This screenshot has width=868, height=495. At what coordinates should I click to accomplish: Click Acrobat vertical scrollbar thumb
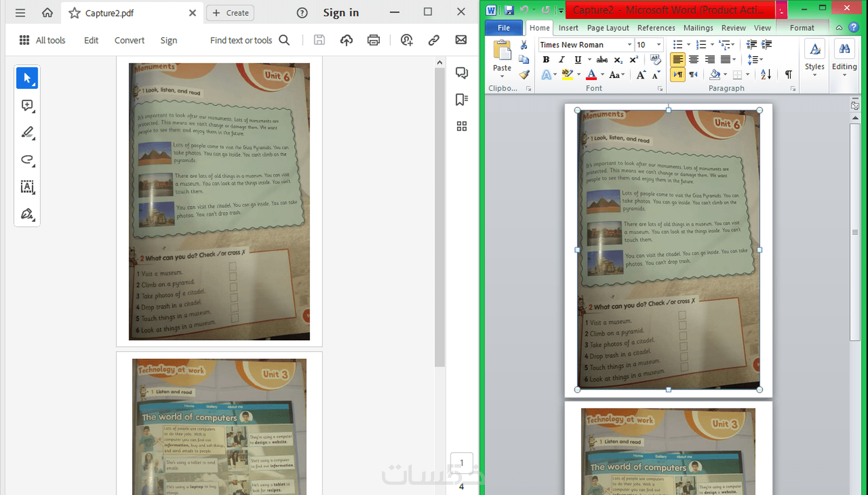coord(440,217)
